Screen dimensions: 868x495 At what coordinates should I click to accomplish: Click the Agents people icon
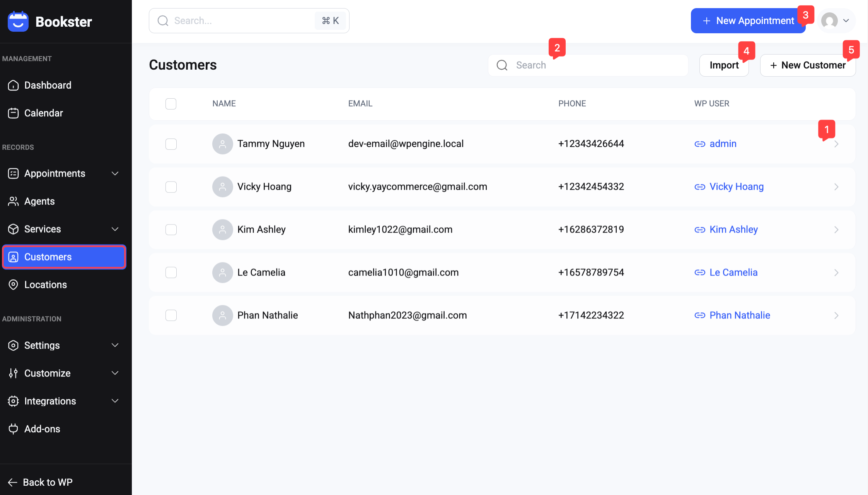coord(13,201)
